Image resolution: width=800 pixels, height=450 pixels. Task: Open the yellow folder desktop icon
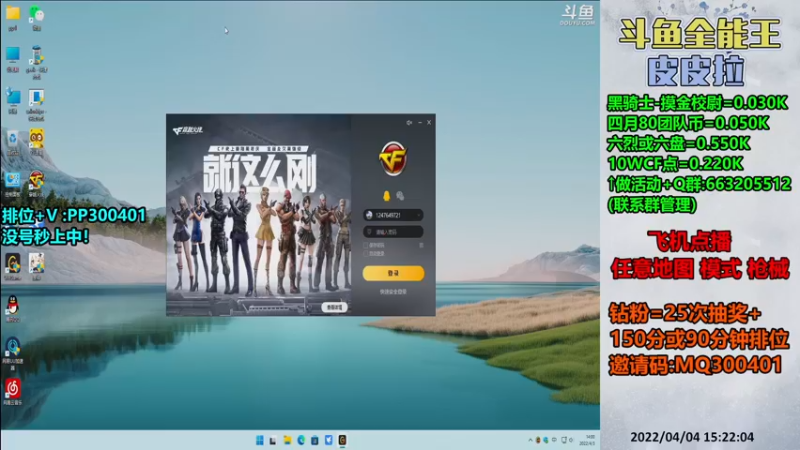13,13
